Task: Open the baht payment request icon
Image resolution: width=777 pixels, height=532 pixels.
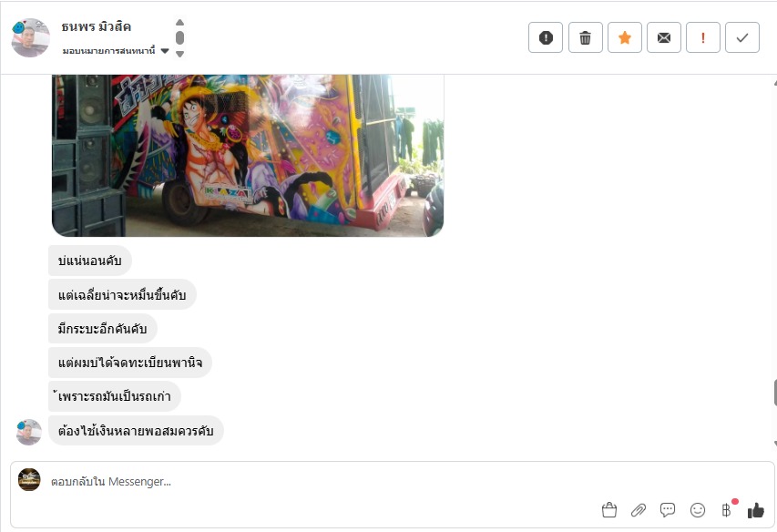Action: pos(727,510)
